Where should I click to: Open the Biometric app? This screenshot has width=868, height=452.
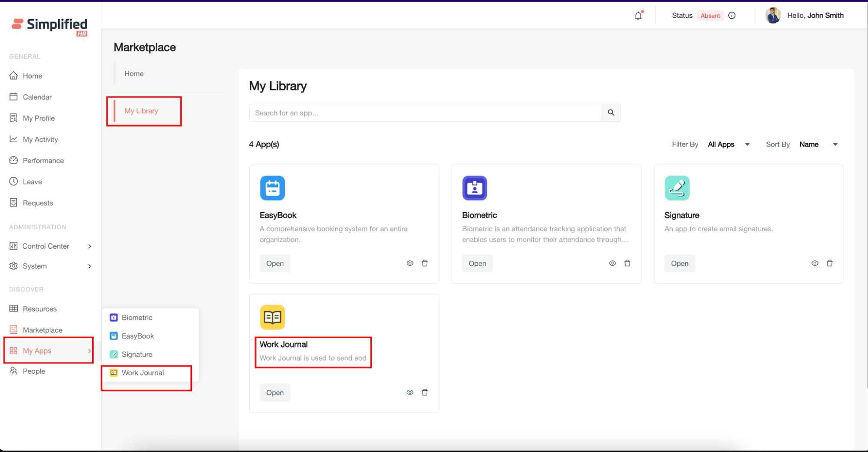477,264
